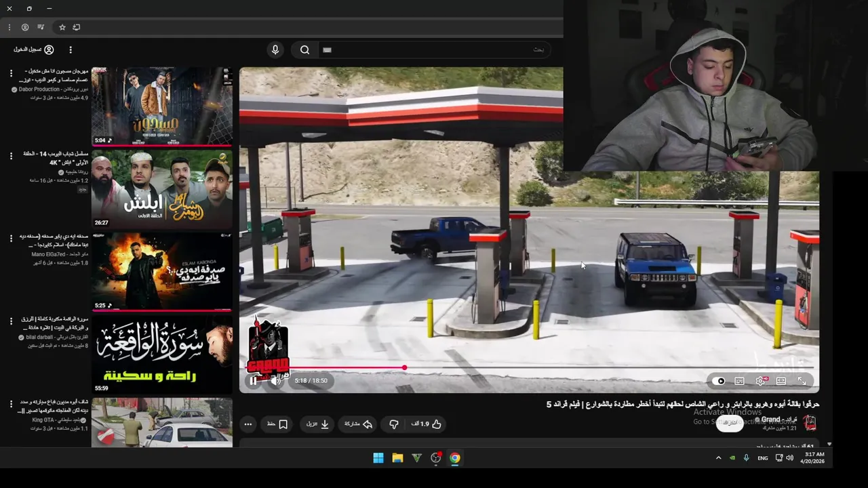Like the video with the thumbs-up button

point(427,424)
